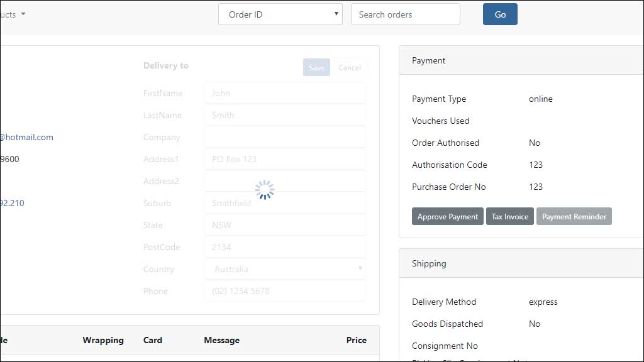The height and width of the screenshot is (362, 644).
Task: Open the Country dropdown showing Australia
Action: [285, 269]
